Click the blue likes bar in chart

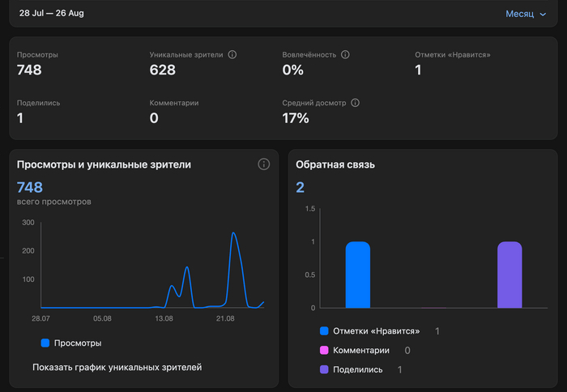click(x=357, y=275)
